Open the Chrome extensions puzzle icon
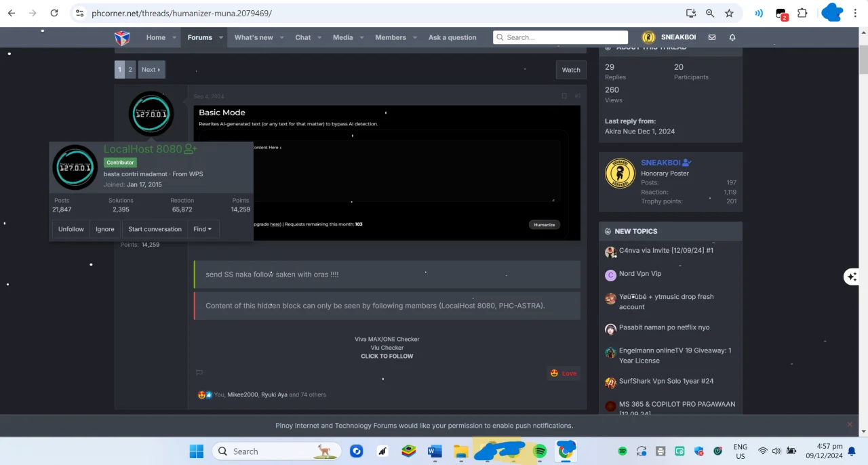Image resolution: width=868 pixels, height=465 pixels. (x=802, y=13)
